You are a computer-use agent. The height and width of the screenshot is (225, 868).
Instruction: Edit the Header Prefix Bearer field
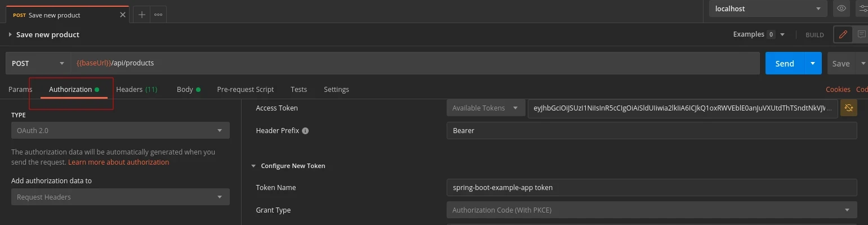click(x=652, y=130)
